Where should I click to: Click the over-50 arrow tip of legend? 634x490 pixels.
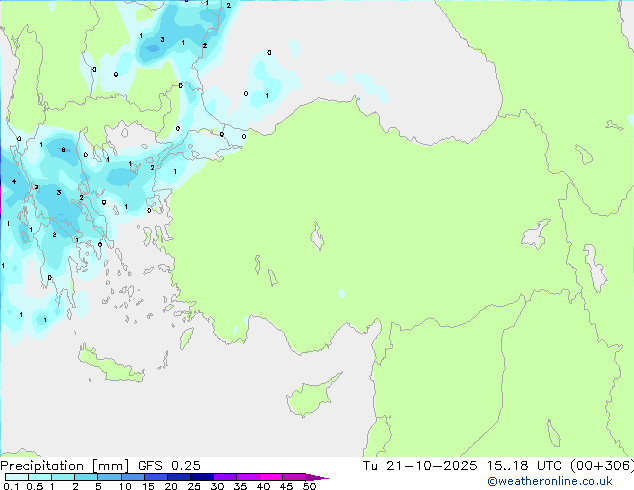click(317, 477)
